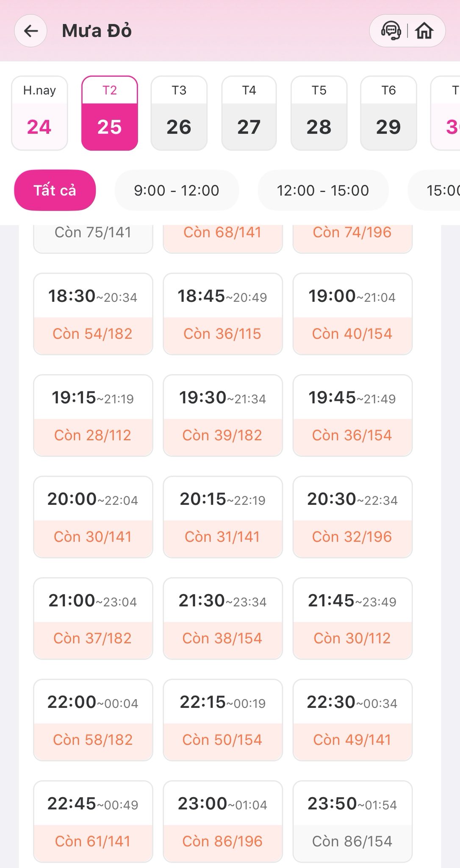This screenshot has height=868, width=460.
Task: Choose T4 date 27
Action: click(249, 113)
